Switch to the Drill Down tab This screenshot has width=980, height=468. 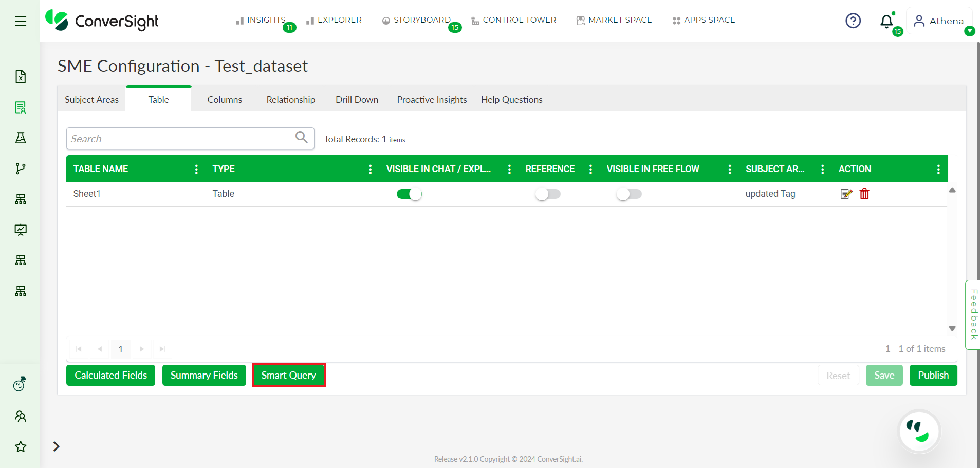(357, 100)
